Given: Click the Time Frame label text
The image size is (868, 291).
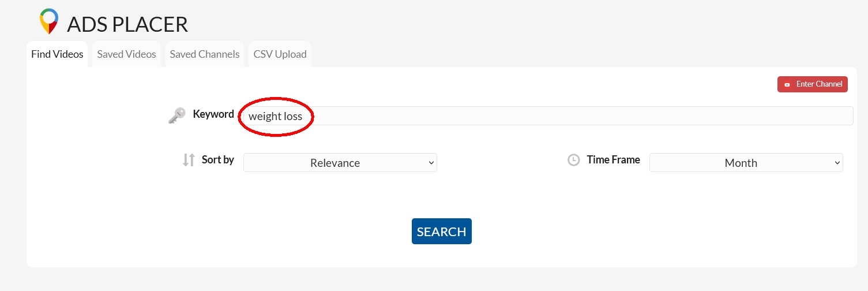Looking at the screenshot, I should point(613,160).
